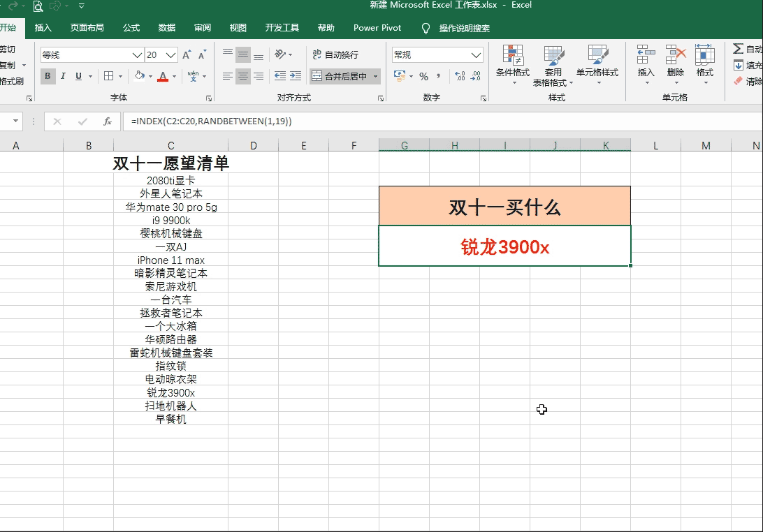Click decrease indent icon

(279, 76)
